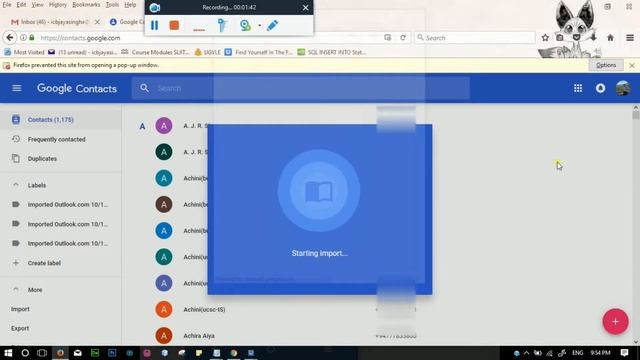Image resolution: width=640 pixels, height=360 pixels.
Task: Open the Help menu
Action: coord(130,5)
